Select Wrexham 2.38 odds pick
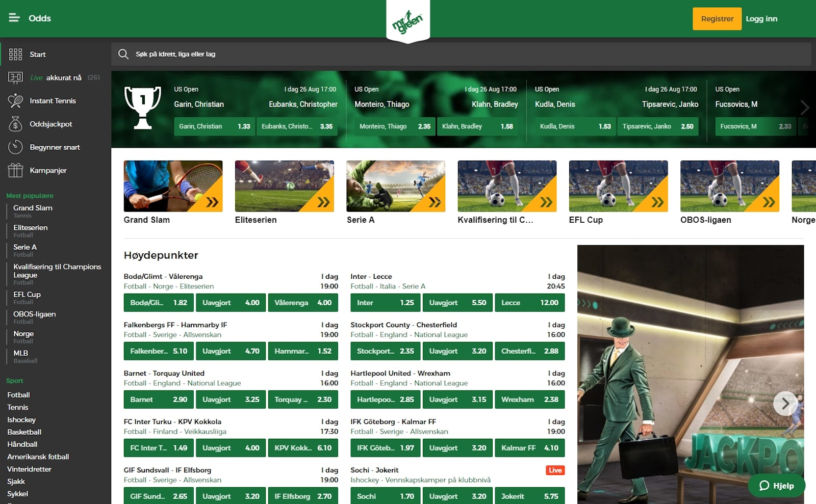The width and height of the screenshot is (816, 504). pyautogui.click(x=530, y=400)
